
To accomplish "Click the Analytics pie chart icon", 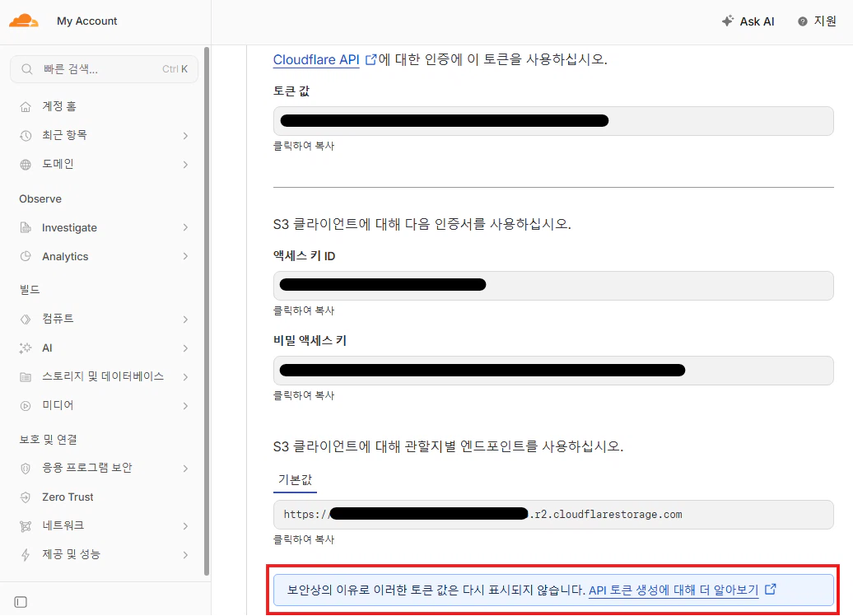I will (x=26, y=256).
